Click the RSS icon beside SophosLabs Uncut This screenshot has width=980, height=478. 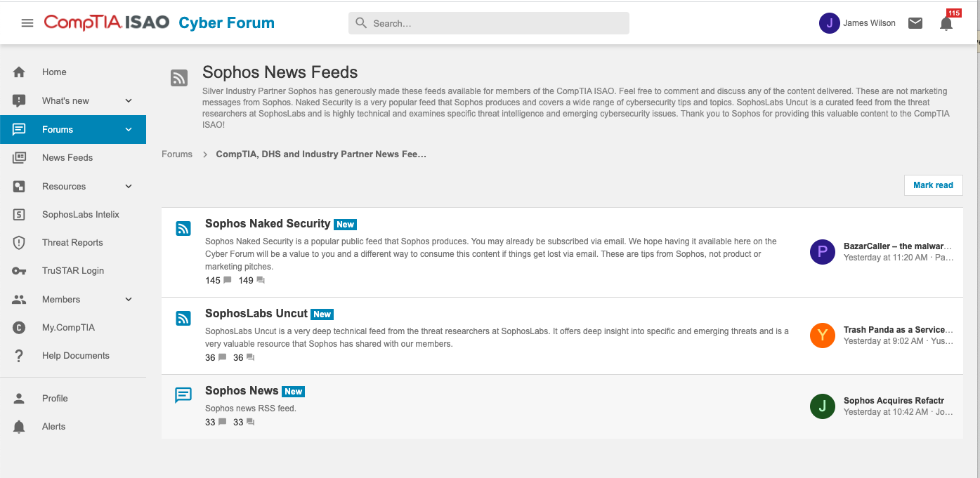[x=183, y=318]
